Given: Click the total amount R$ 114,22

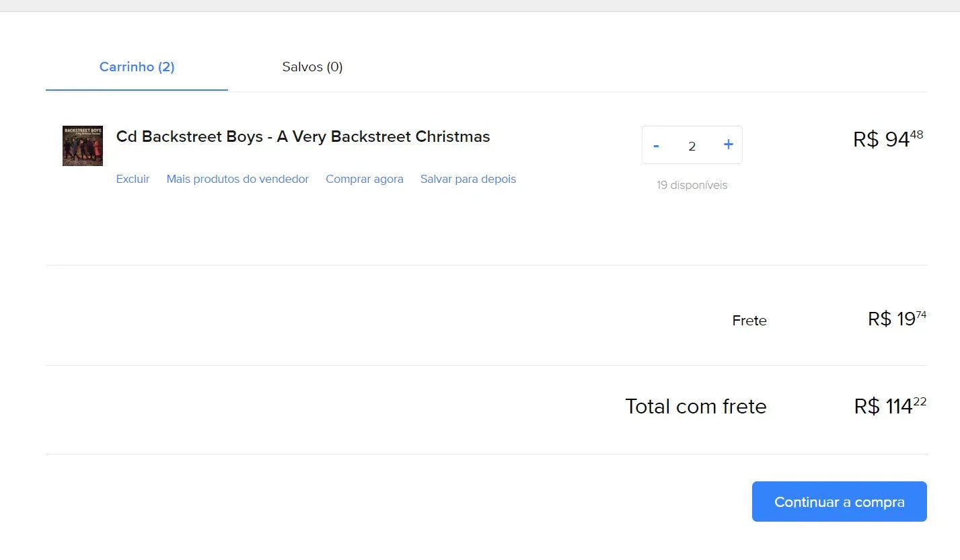Looking at the screenshot, I should click(x=890, y=406).
